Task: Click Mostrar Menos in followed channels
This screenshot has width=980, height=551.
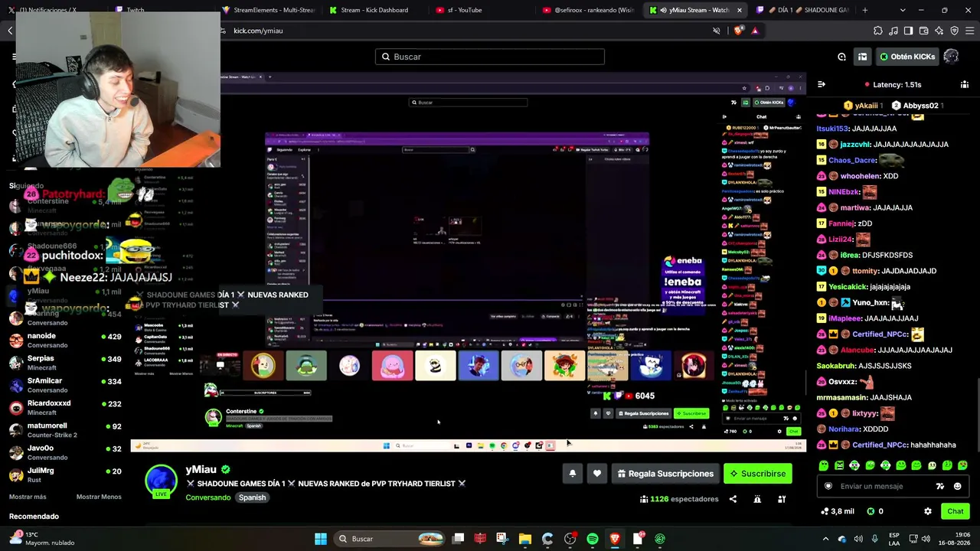Action: point(99,497)
